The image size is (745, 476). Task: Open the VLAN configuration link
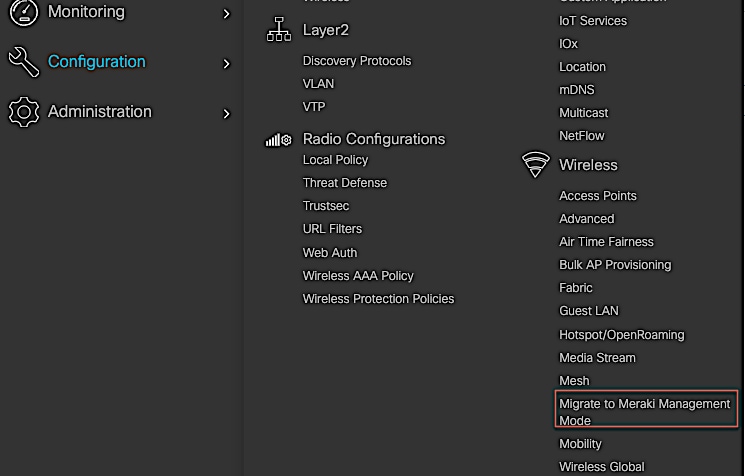click(318, 84)
